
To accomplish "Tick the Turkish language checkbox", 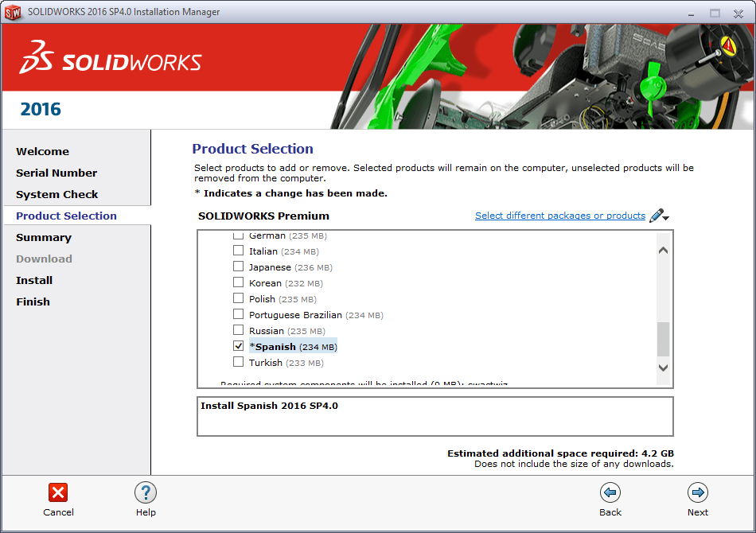I will [238, 362].
